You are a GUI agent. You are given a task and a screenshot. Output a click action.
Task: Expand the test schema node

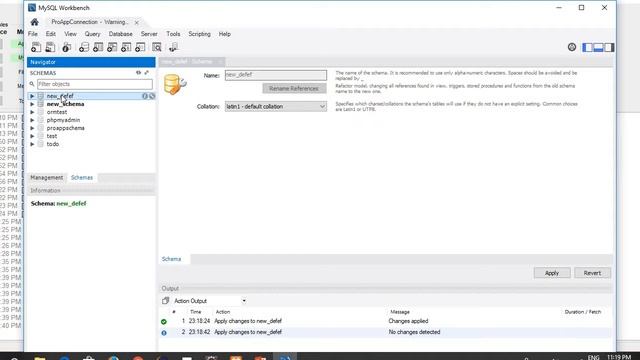(32, 136)
